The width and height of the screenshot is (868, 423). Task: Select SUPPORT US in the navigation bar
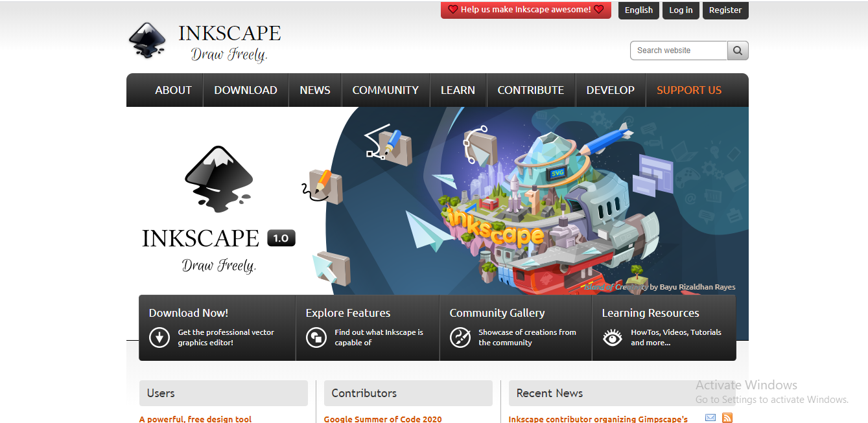[x=689, y=90]
